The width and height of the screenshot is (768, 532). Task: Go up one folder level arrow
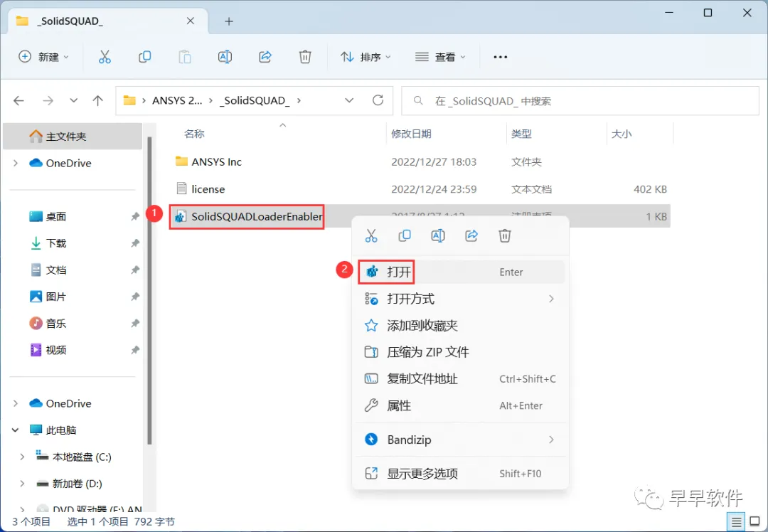(x=98, y=100)
